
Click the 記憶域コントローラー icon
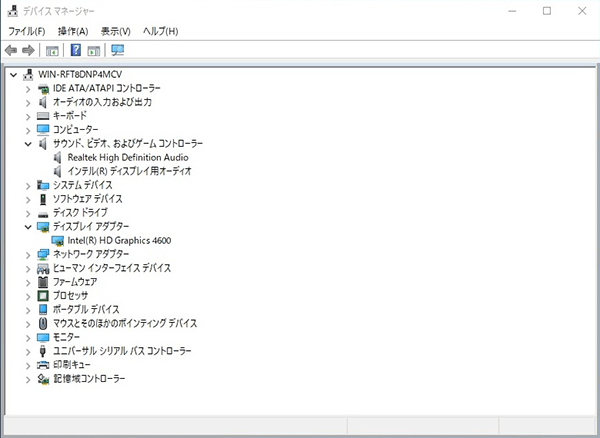[x=43, y=379]
